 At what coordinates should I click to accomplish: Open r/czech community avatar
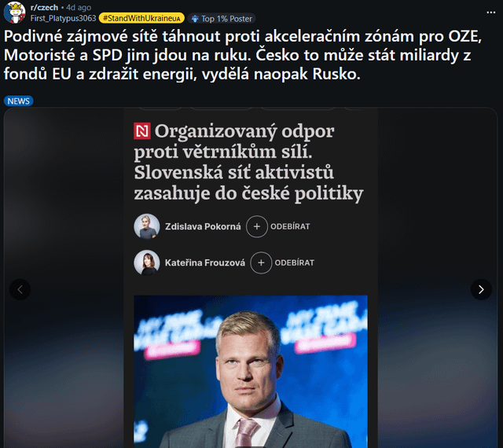[x=14, y=13]
